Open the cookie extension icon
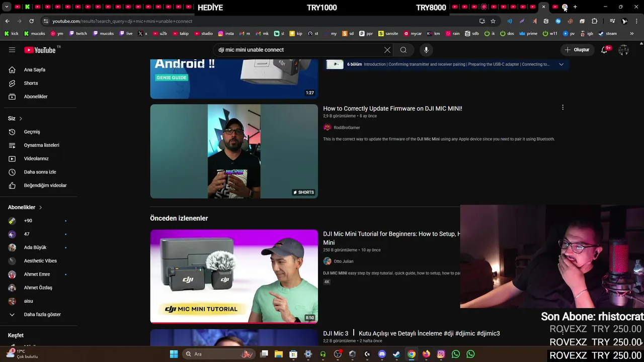 570,21
